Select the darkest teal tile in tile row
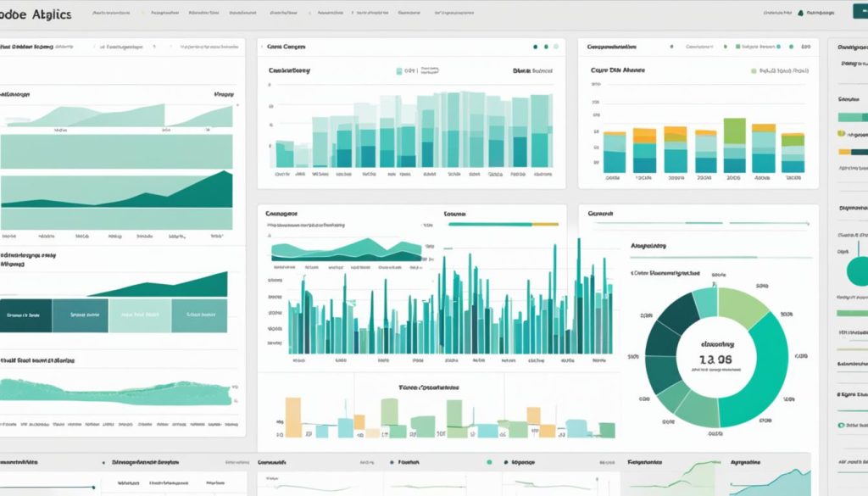Screen dimensions: 868x496 [x=26, y=315]
